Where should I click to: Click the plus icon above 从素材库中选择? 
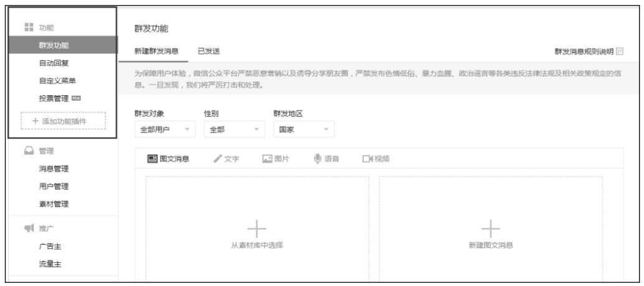[257, 229]
